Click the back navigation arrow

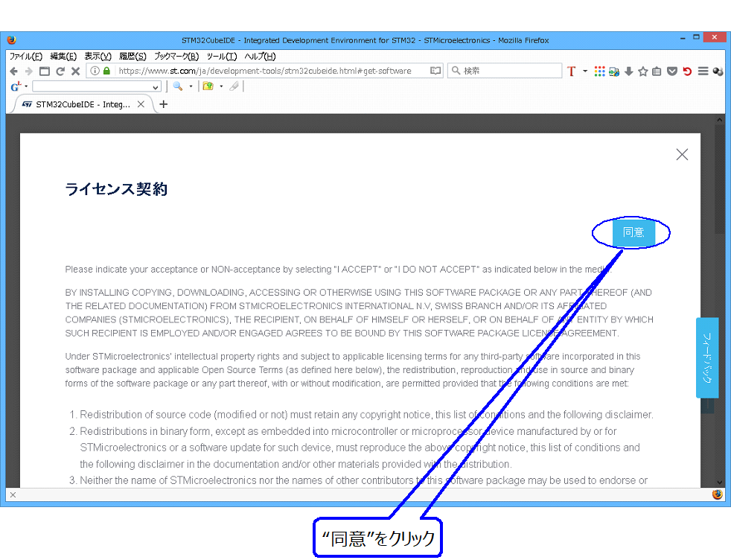(13, 71)
